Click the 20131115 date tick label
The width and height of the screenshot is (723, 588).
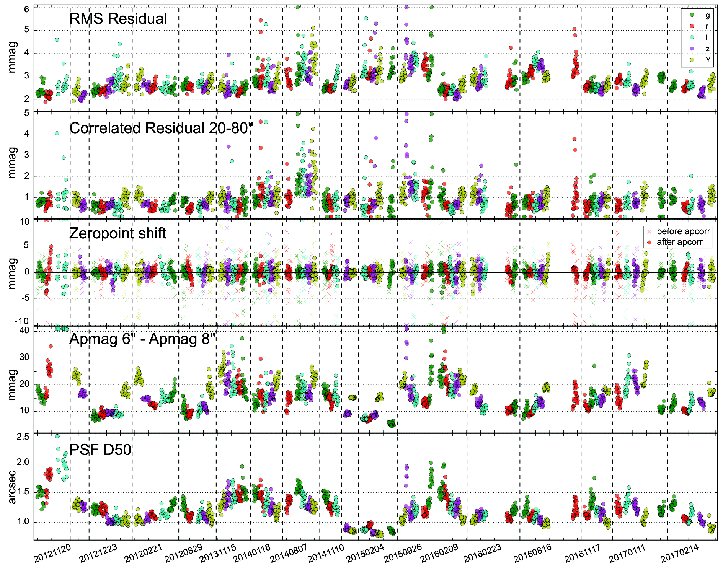coord(218,554)
